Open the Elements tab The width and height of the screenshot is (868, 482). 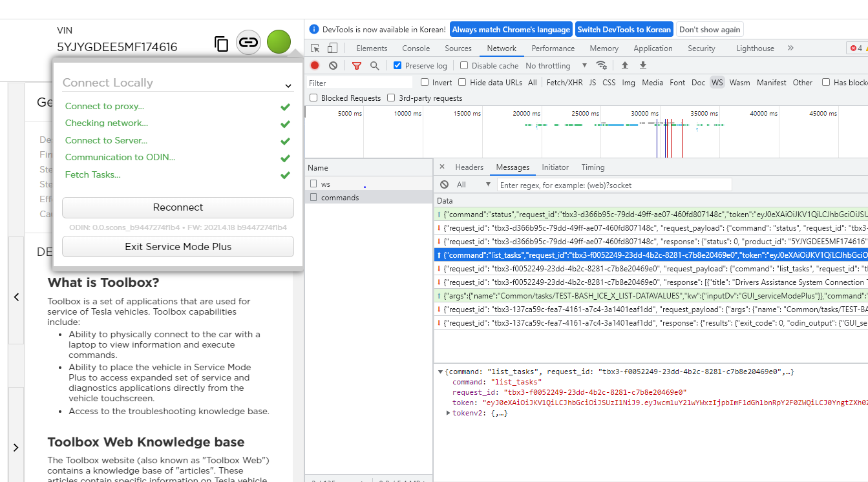click(x=372, y=48)
